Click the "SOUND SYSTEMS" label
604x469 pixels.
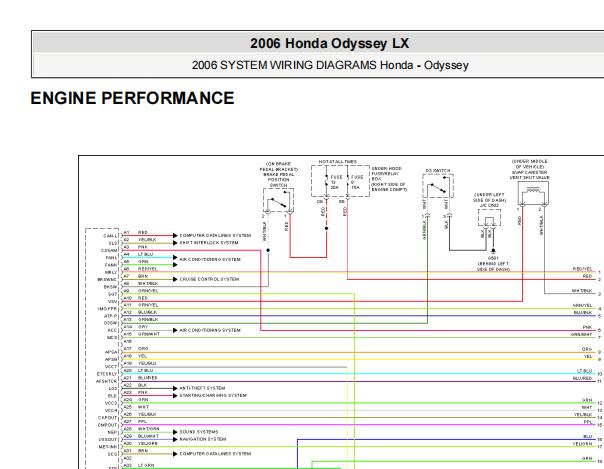click(x=199, y=432)
